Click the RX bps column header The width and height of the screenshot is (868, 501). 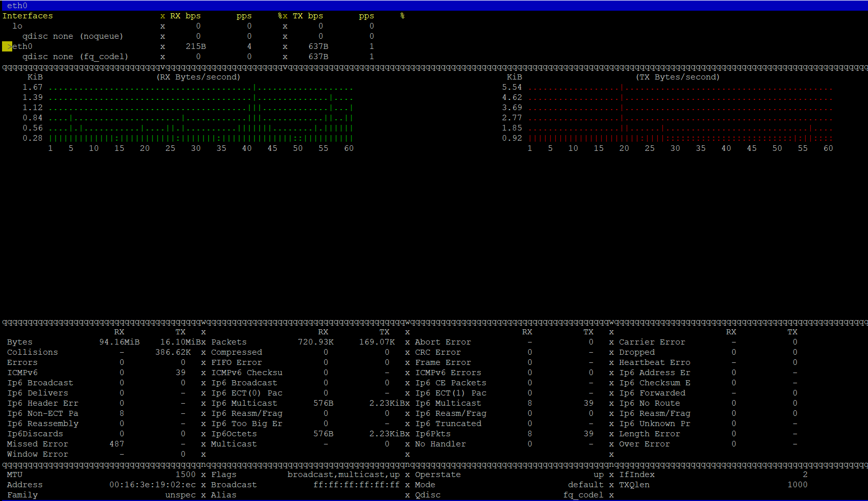[185, 16]
